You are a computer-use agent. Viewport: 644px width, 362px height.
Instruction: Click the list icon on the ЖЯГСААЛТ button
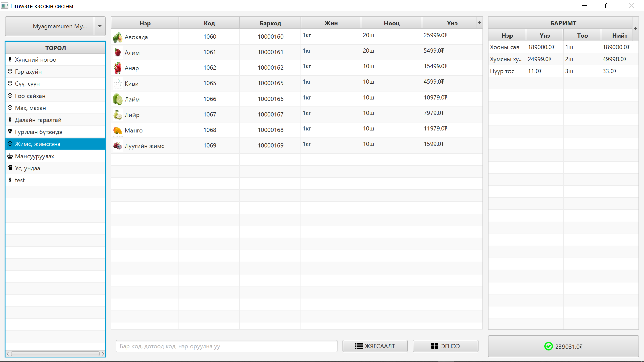click(358, 346)
